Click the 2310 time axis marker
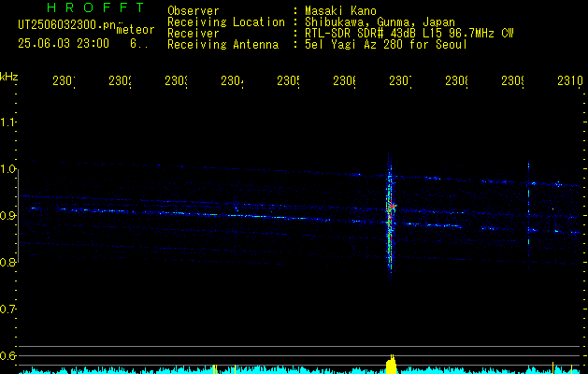The image size is (588, 374). click(570, 81)
